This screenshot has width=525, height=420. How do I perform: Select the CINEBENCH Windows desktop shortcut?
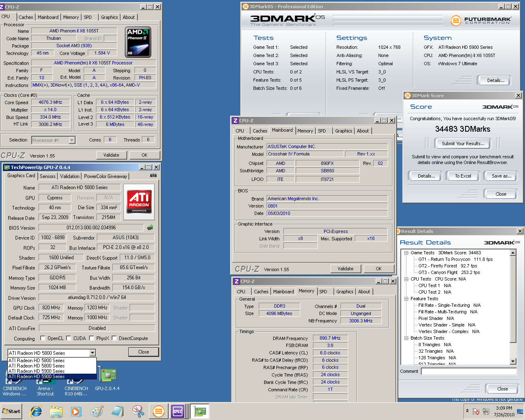pos(15,386)
